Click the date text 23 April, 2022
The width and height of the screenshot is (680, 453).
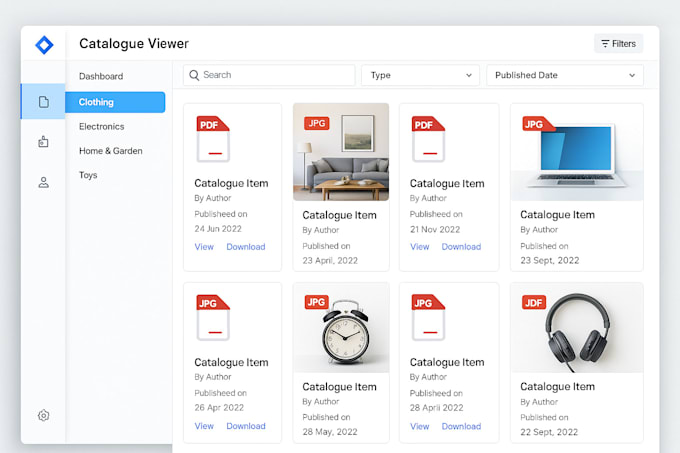coord(330,261)
